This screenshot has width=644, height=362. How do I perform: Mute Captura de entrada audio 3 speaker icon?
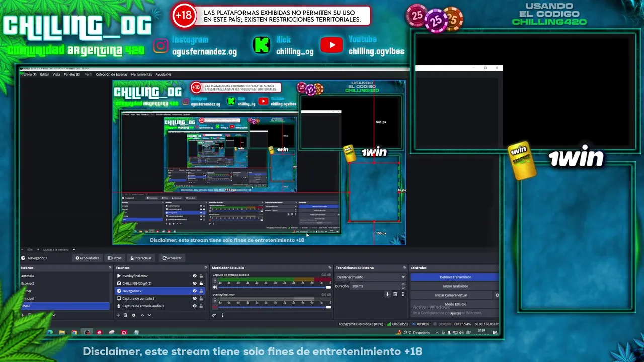click(x=215, y=287)
